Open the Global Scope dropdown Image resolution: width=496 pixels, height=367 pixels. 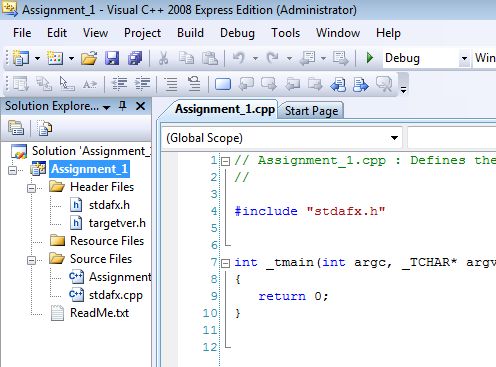[395, 138]
